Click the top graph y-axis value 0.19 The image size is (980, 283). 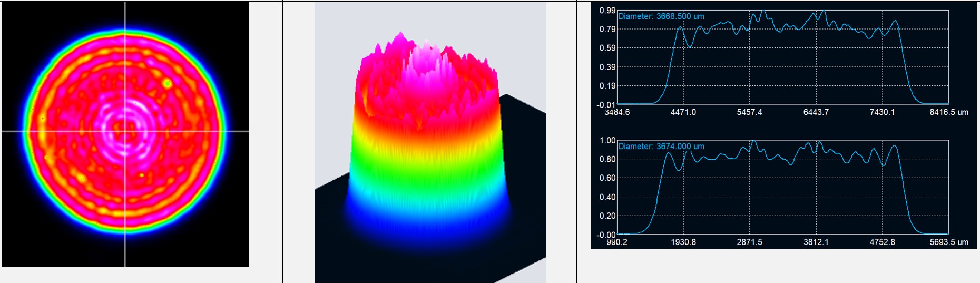(607, 86)
